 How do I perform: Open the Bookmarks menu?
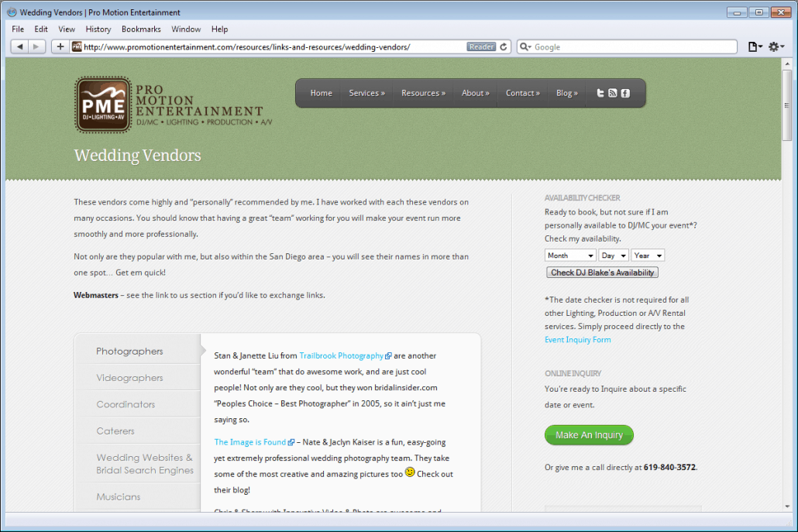click(141, 29)
